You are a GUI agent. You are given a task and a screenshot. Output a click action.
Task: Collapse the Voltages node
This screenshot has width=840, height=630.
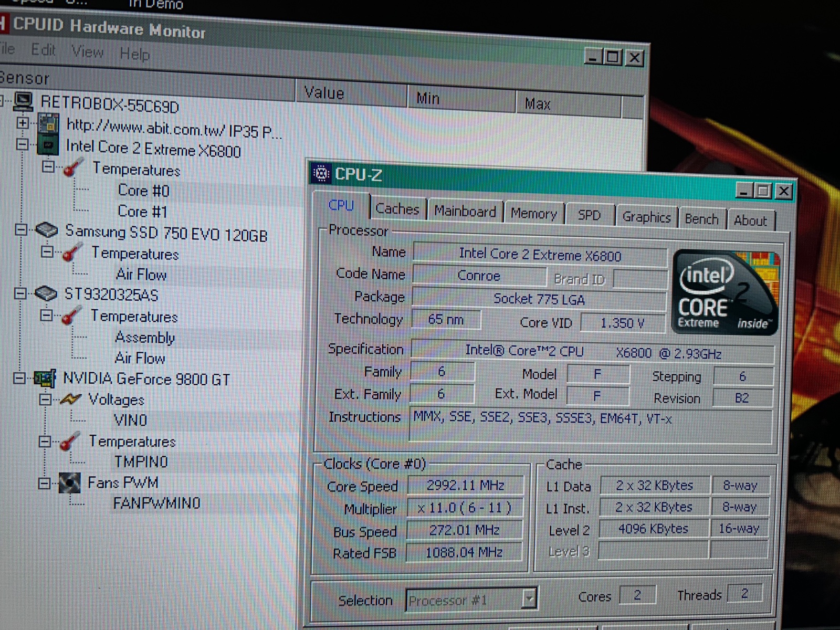(x=45, y=400)
